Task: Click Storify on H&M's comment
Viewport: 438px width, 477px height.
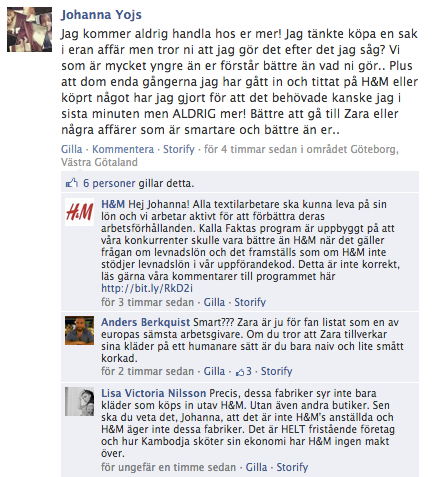Action: pos(250,302)
